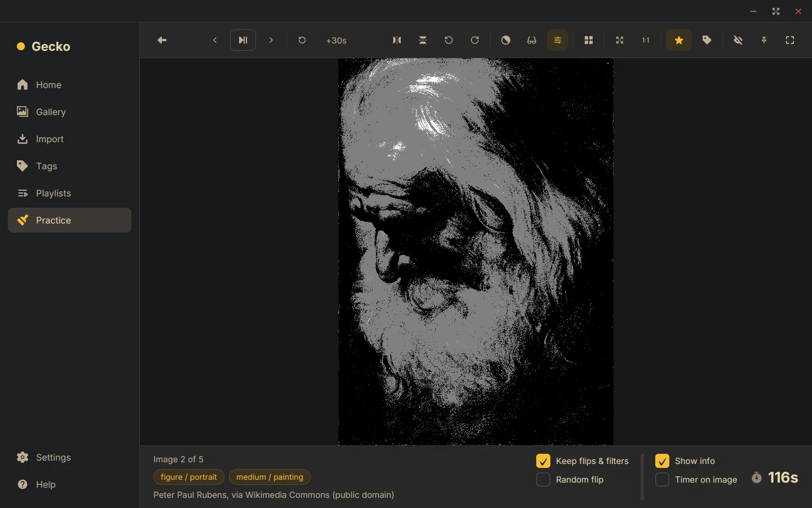Fit the image to the window
This screenshot has width=812, height=508.
point(620,40)
